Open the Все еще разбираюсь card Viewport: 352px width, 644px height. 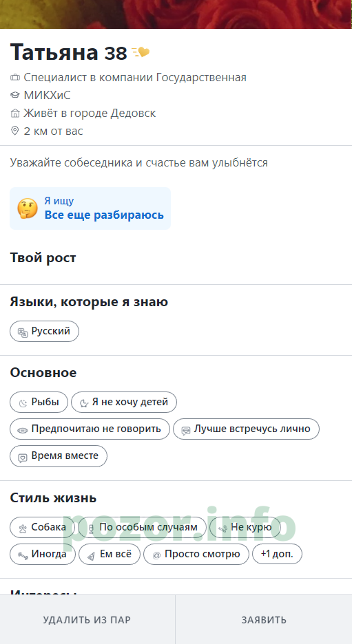(x=90, y=208)
